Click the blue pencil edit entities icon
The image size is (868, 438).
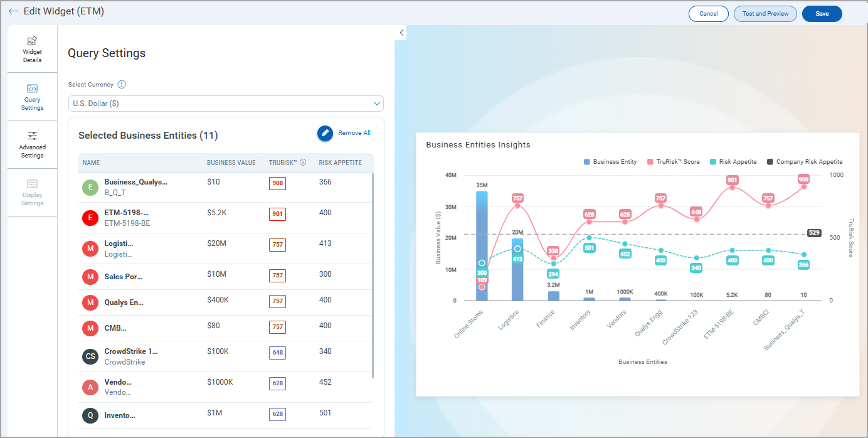coord(325,133)
